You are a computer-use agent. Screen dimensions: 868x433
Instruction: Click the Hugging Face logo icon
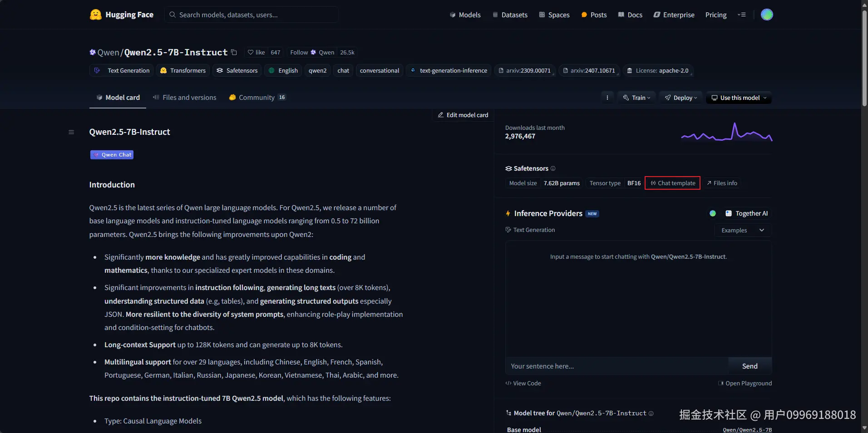click(95, 15)
